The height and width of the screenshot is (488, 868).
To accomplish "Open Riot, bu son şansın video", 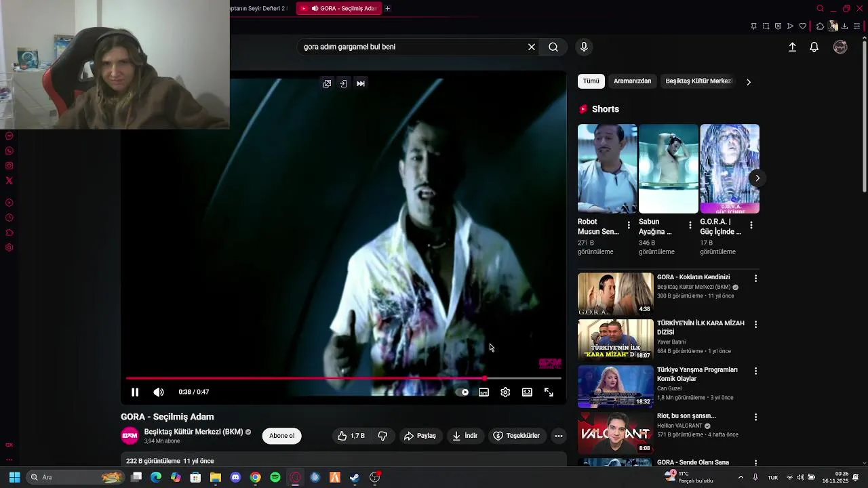I will pyautogui.click(x=686, y=416).
